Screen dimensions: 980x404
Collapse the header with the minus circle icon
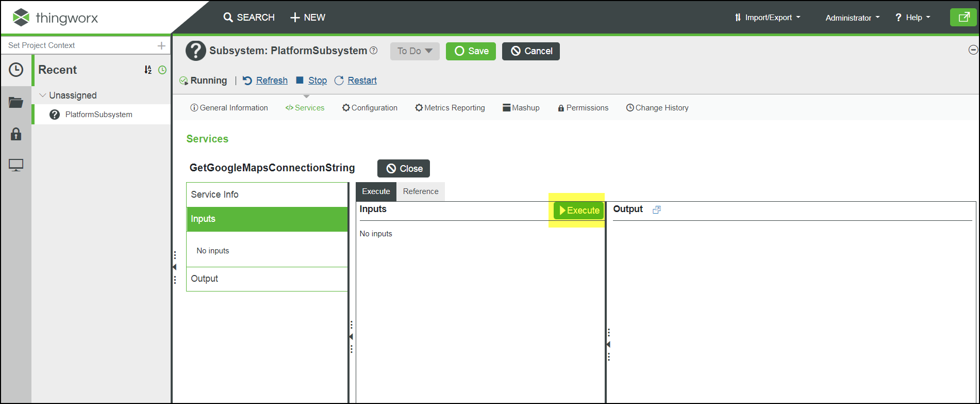973,50
